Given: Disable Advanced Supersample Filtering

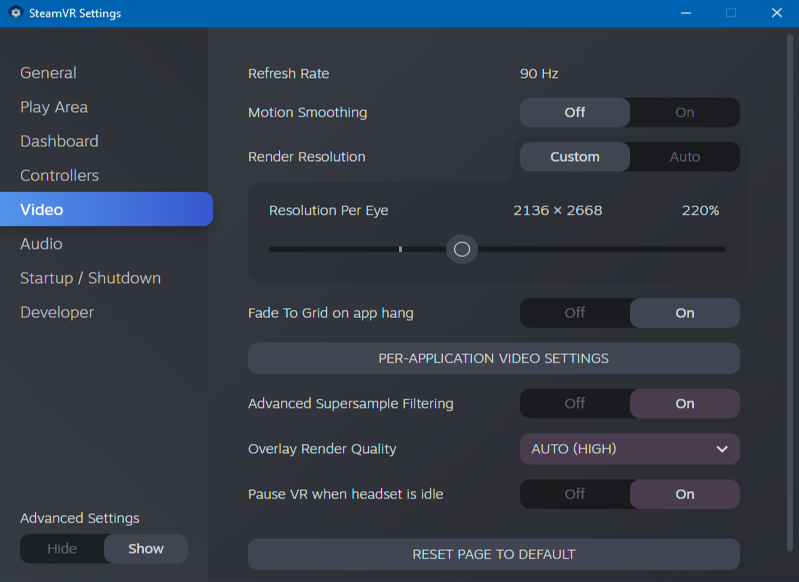Looking at the screenshot, I should pyautogui.click(x=575, y=404).
